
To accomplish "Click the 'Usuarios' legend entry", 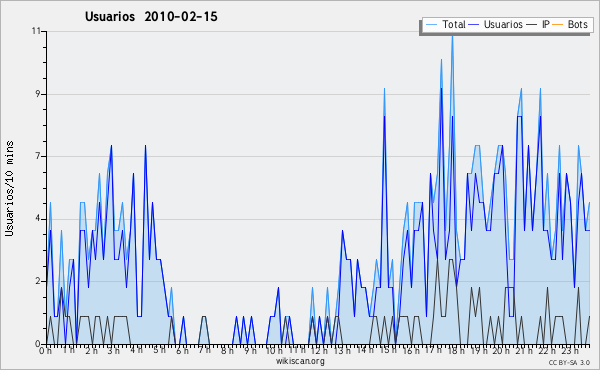I will tap(496, 24).
